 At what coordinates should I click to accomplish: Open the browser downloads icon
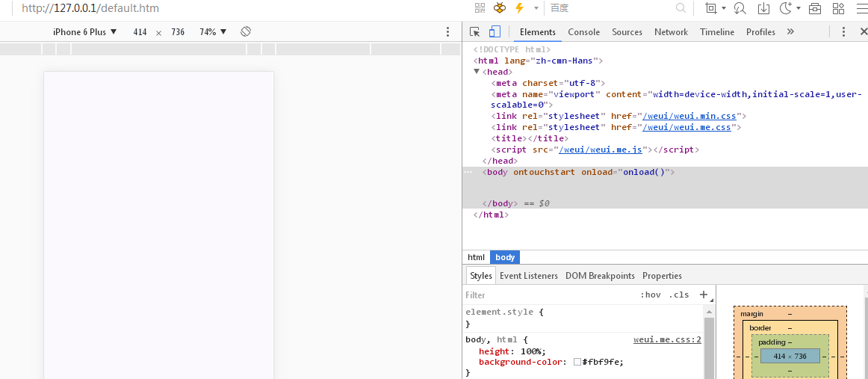763,8
